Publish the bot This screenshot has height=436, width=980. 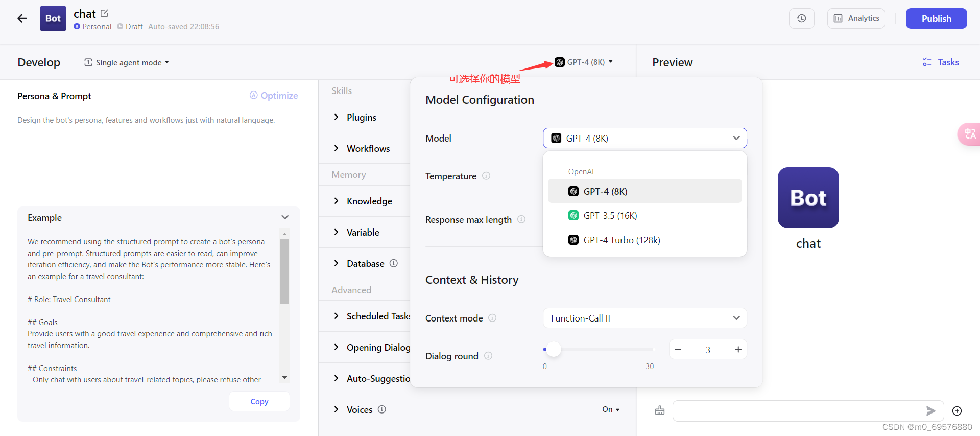(936, 18)
